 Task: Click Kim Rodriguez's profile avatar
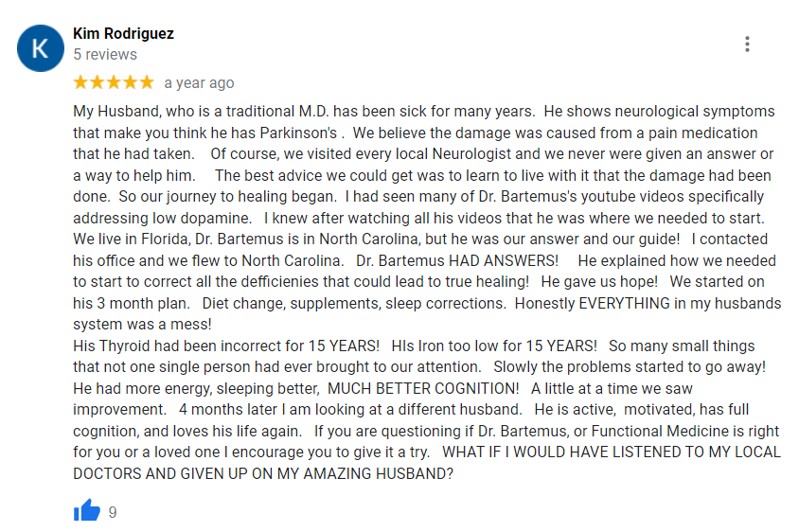[40, 47]
